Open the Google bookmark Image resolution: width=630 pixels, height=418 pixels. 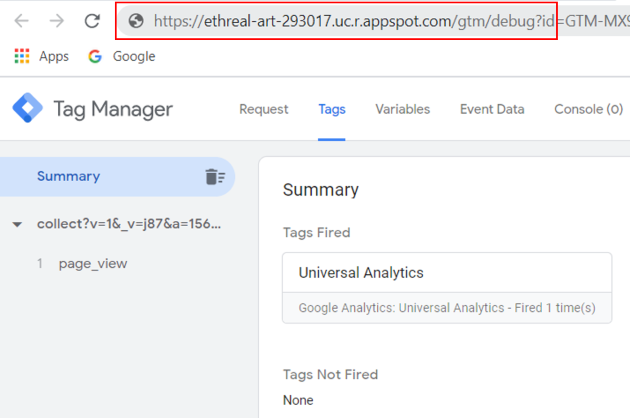[122, 56]
